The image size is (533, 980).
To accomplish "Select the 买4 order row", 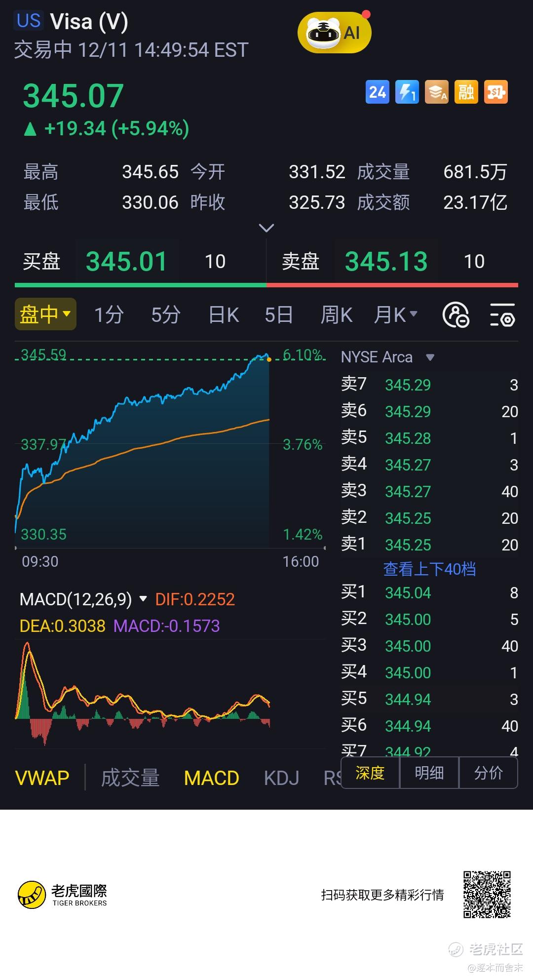I will (429, 672).
